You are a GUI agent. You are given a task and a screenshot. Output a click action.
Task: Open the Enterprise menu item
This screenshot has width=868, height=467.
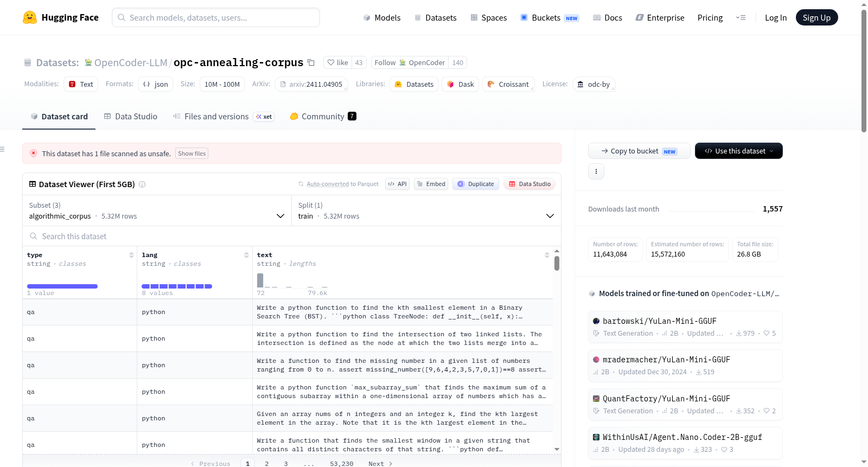pyautogui.click(x=660, y=17)
